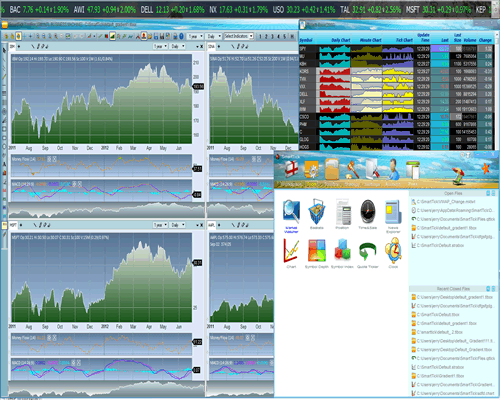Open the Select Indicators dropdown
The image size is (500, 400).
[239, 36]
